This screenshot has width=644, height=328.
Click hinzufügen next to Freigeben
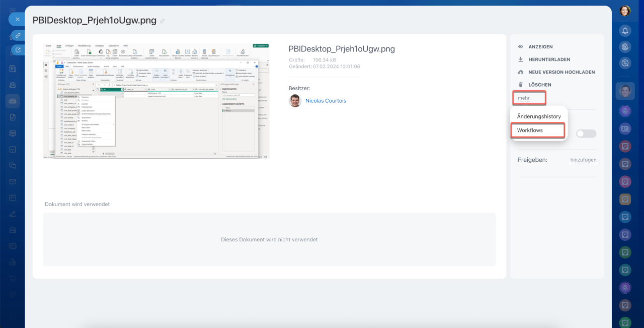click(583, 160)
